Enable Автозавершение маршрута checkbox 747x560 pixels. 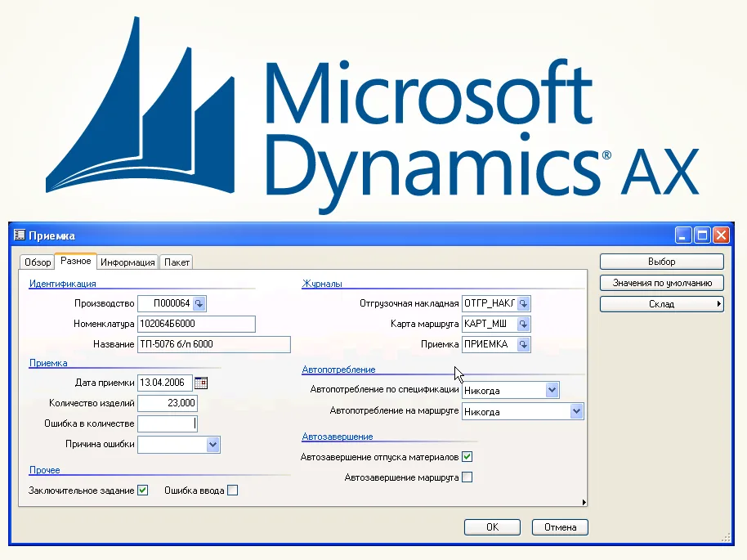pyautogui.click(x=467, y=477)
